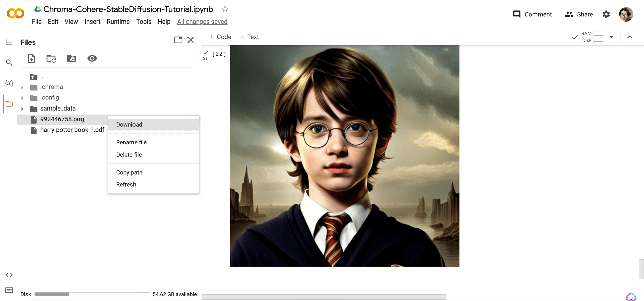Open the Tools menu

(144, 21)
